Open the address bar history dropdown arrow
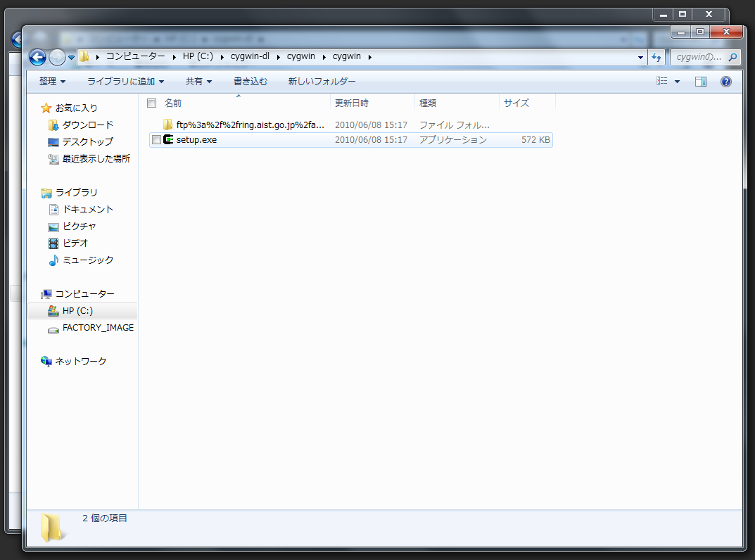 point(640,57)
